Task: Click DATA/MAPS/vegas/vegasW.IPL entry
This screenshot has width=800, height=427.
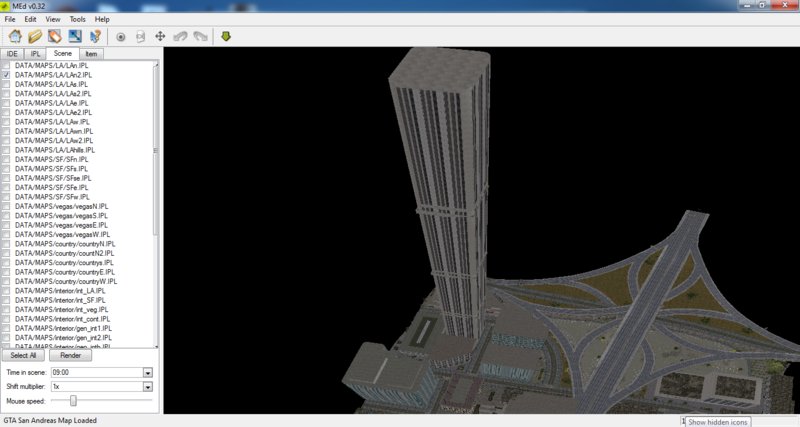Action: (62, 234)
